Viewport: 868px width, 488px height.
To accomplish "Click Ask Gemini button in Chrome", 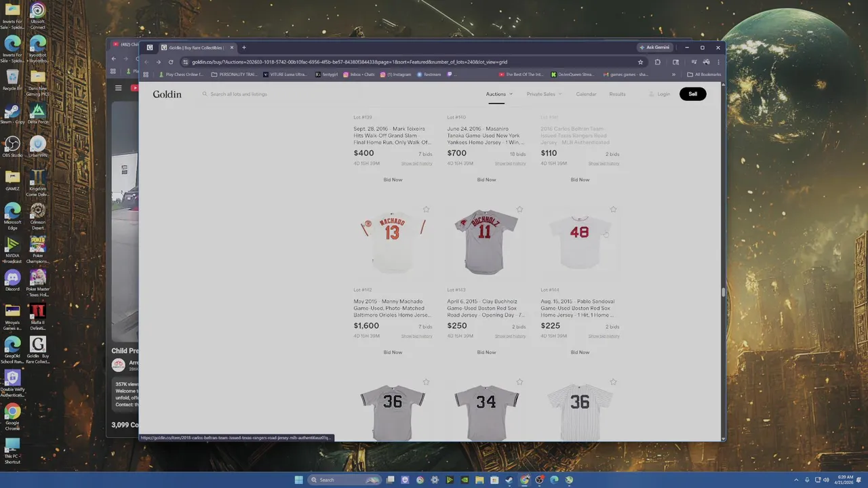I will [x=654, y=47].
